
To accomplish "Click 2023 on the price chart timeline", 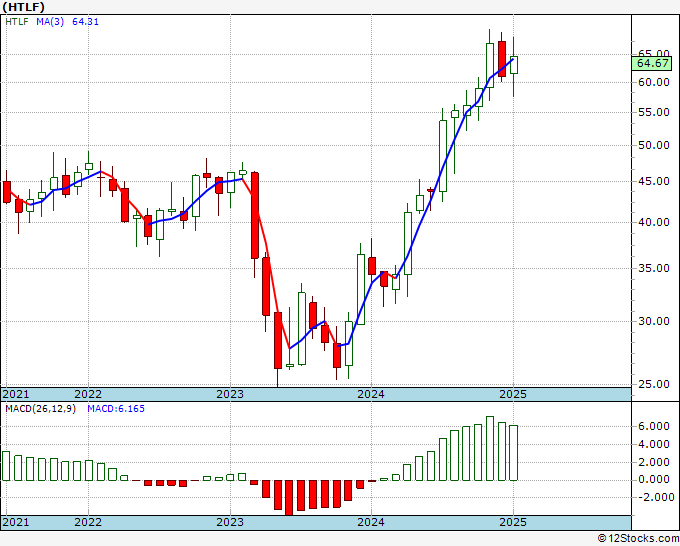I will coord(230,394).
